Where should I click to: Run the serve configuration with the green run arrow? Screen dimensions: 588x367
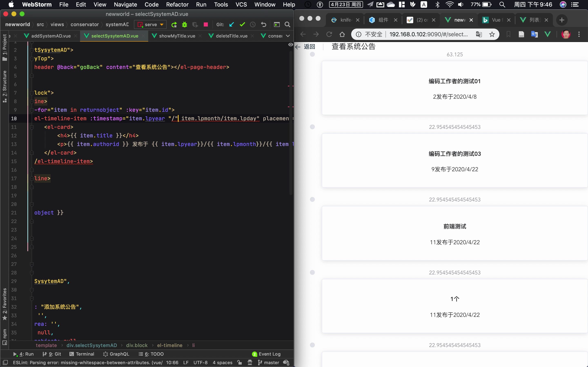click(x=174, y=24)
